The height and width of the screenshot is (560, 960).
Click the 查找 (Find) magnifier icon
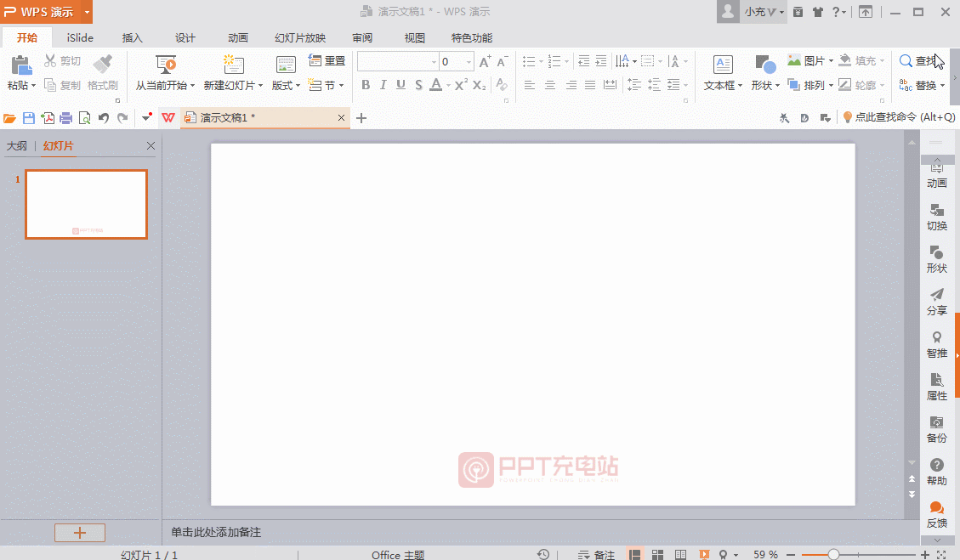tap(906, 61)
